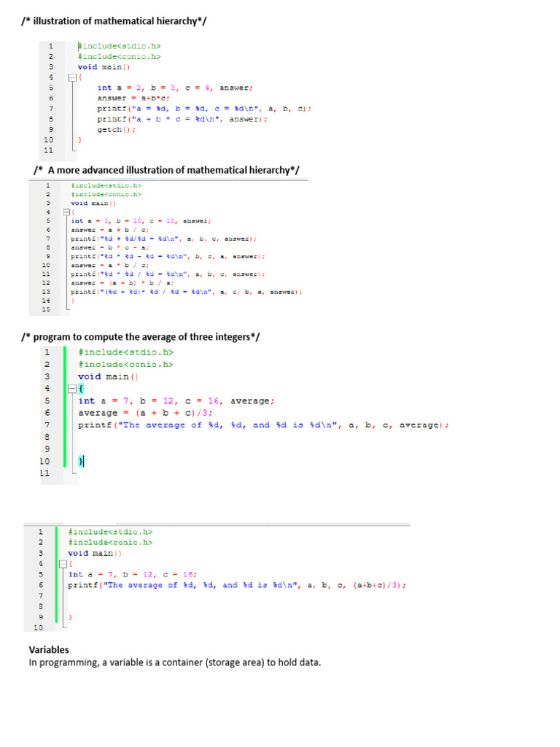This screenshot has height=747, width=560.
Task: Collapse fold marker in last printf-only snippet
Action: (x=63, y=564)
